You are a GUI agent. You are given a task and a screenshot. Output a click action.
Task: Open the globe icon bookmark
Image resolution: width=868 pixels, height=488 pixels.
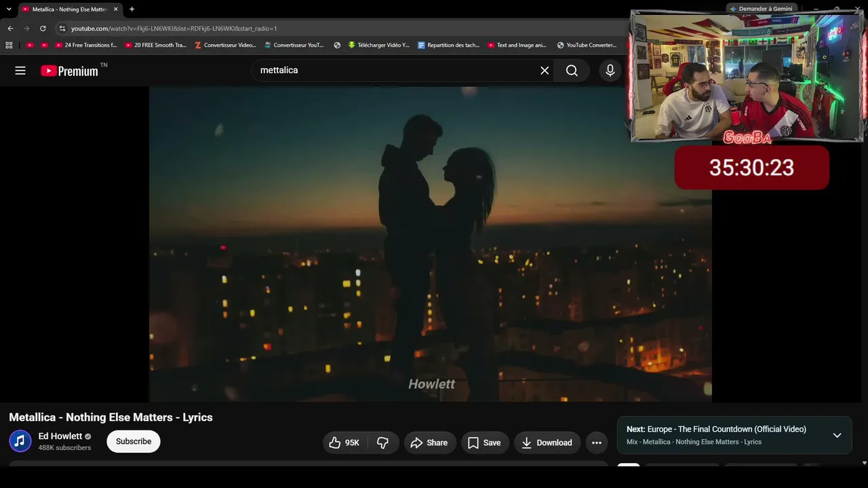point(337,45)
